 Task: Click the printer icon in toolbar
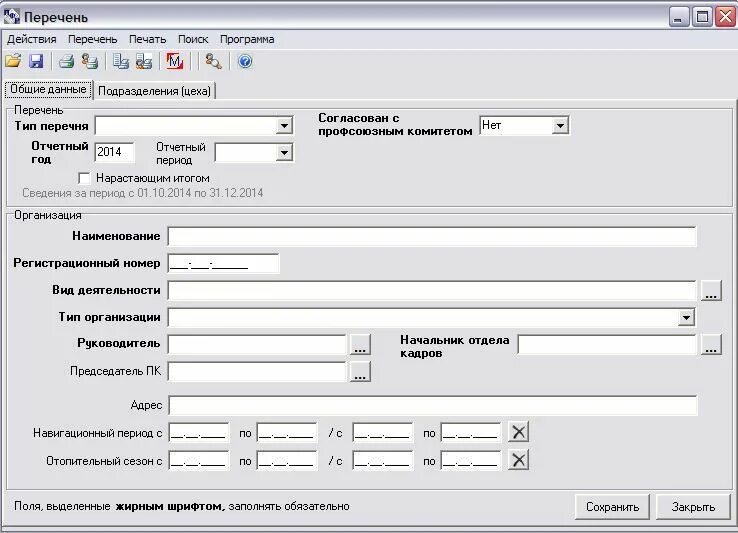coord(66,61)
